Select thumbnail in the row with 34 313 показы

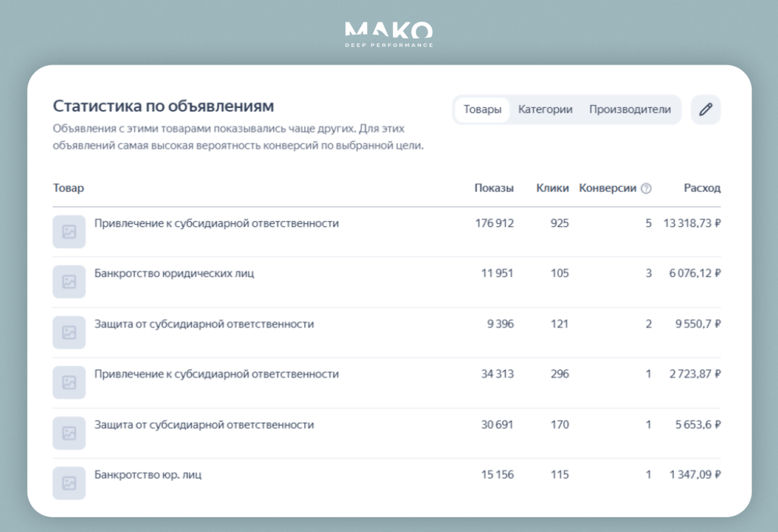(69, 382)
